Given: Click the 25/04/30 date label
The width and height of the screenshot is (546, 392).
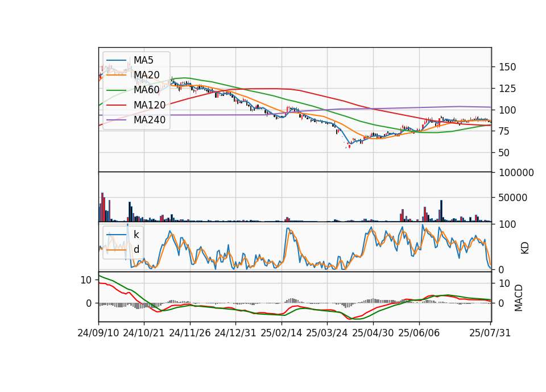Looking at the screenshot, I should [x=373, y=333].
